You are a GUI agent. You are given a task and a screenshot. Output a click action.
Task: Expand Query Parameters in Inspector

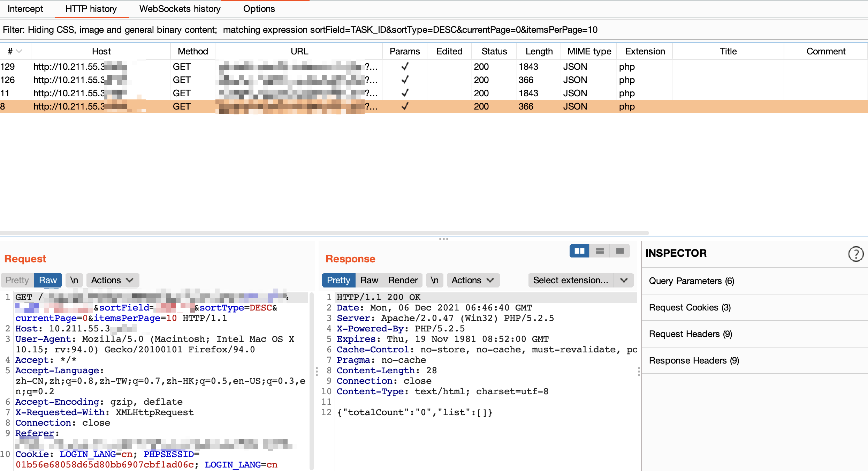tap(691, 281)
